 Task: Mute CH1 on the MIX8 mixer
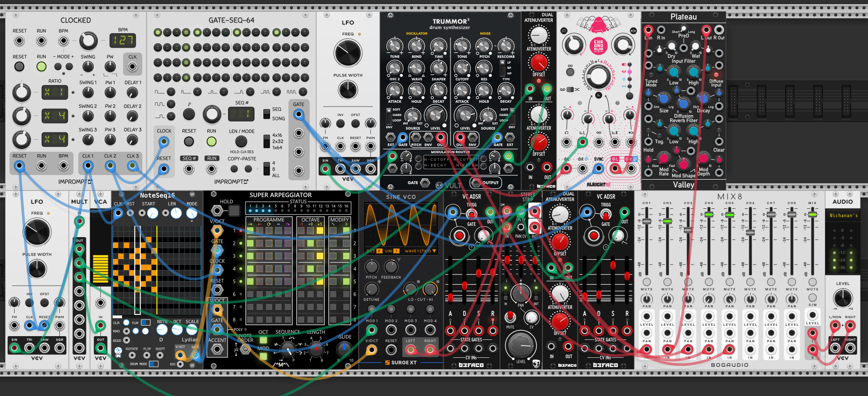click(647, 282)
